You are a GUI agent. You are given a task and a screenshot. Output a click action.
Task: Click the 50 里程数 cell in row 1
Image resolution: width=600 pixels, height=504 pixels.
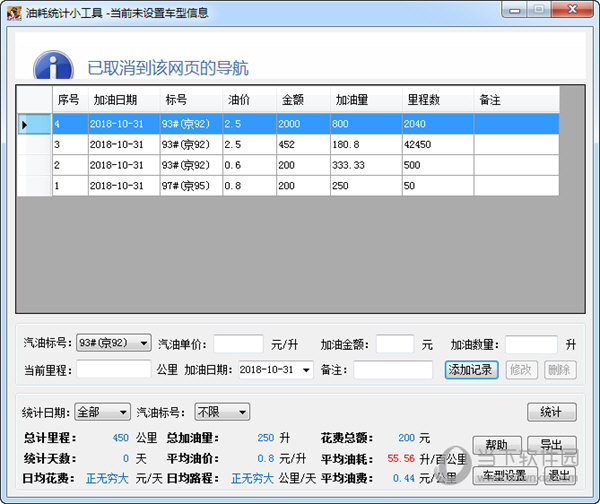click(438, 186)
